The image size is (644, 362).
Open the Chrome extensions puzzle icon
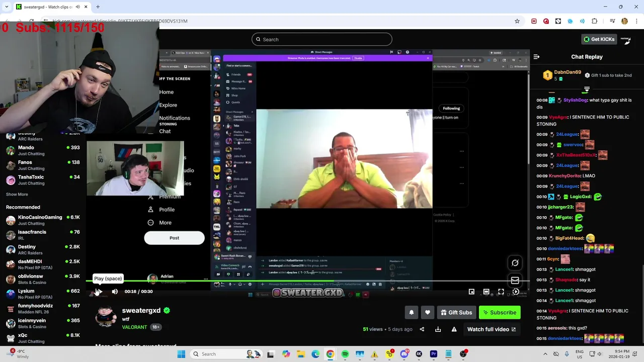pyautogui.click(x=594, y=21)
